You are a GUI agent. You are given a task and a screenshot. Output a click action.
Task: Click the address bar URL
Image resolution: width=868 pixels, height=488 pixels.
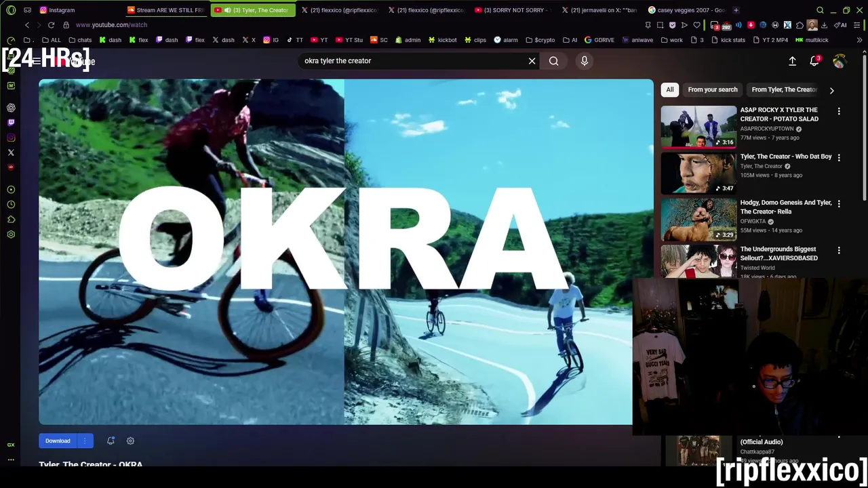111,25
